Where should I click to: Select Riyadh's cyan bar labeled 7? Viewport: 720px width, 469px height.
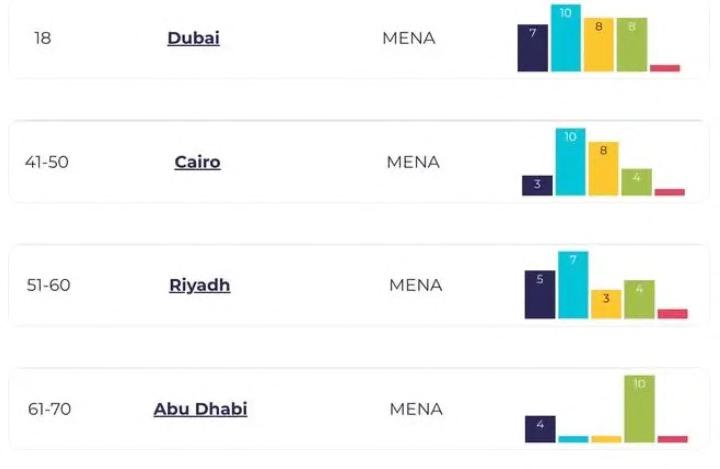tap(572, 285)
